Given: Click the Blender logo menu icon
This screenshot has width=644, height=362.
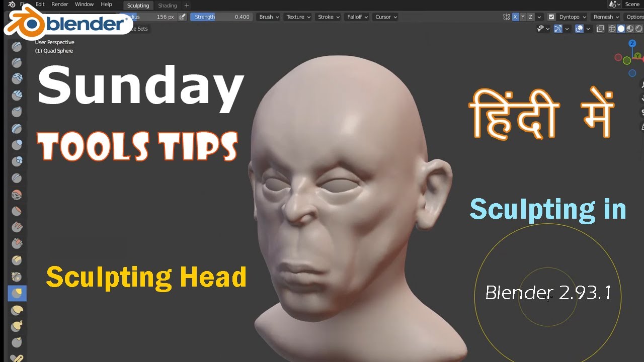Looking at the screenshot, I should coord(12,5).
